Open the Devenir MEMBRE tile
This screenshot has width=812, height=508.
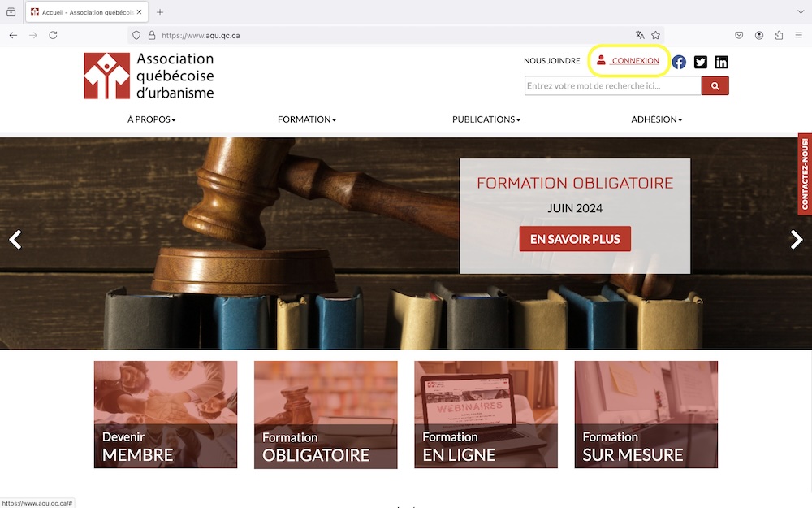click(166, 415)
